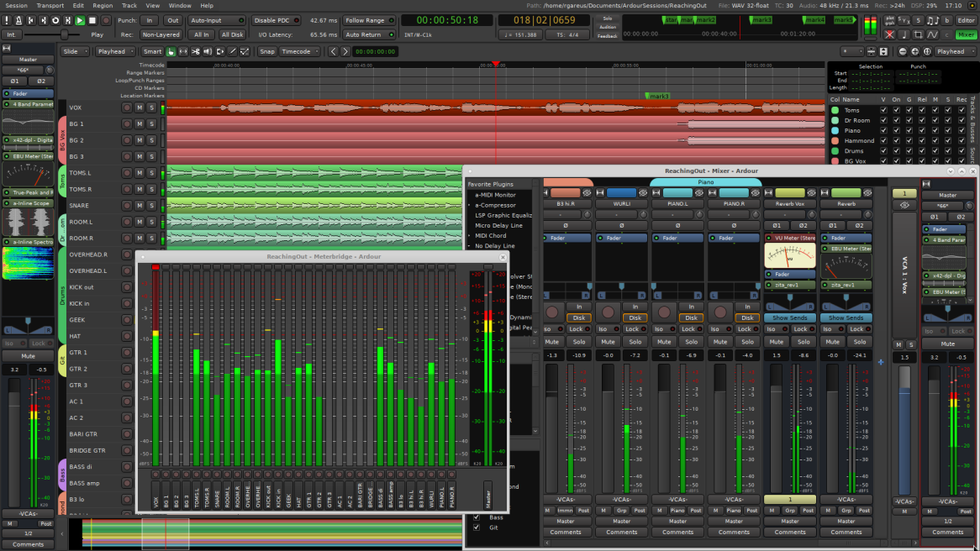Click the mark3 marker on the timeline
Image resolution: width=980 pixels, height=551 pixels.
tap(657, 95)
